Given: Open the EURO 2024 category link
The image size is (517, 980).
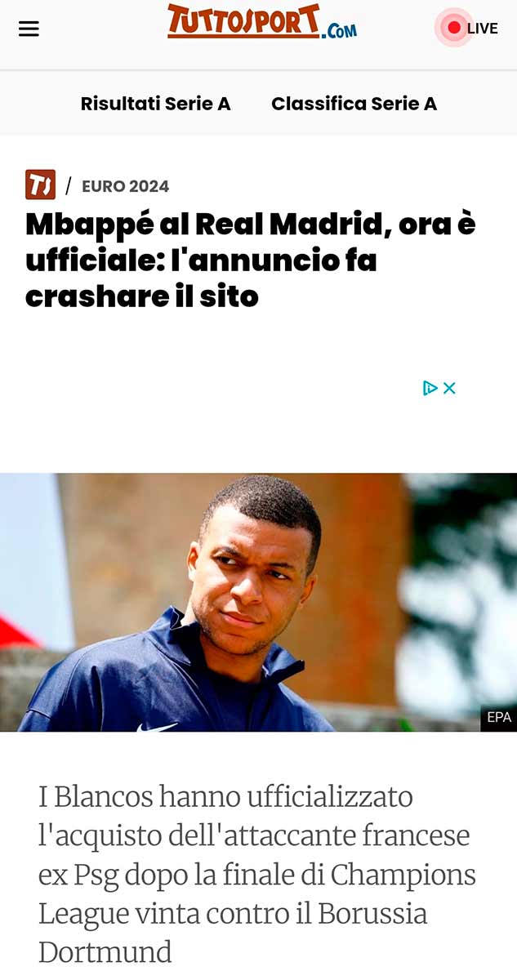Looking at the screenshot, I should point(125,186).
